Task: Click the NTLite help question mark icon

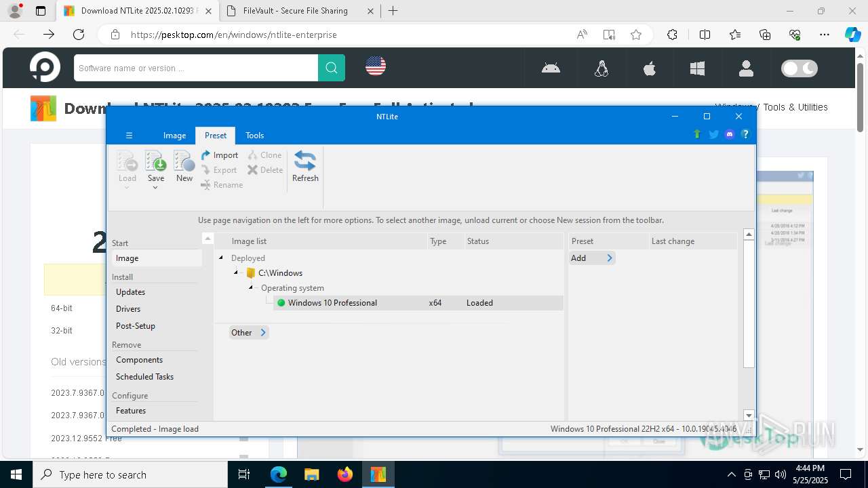Action: pyautogui.click(x=745, y=134)
